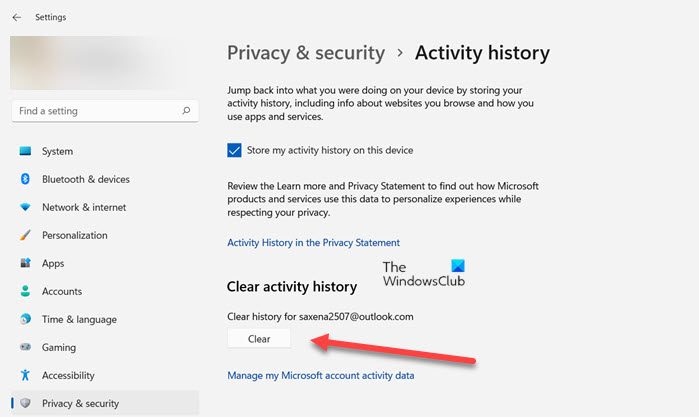This screenshot has width=699, height=418.
Task: Uncheck Store my activity history checkbox
Action: click(x=234, y=151)
